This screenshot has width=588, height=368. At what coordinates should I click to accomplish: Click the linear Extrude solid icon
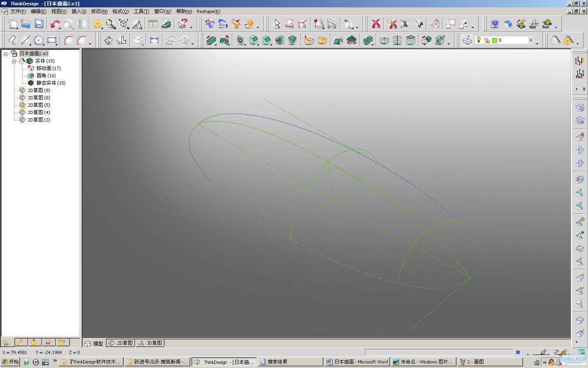[x=211, y=40]
